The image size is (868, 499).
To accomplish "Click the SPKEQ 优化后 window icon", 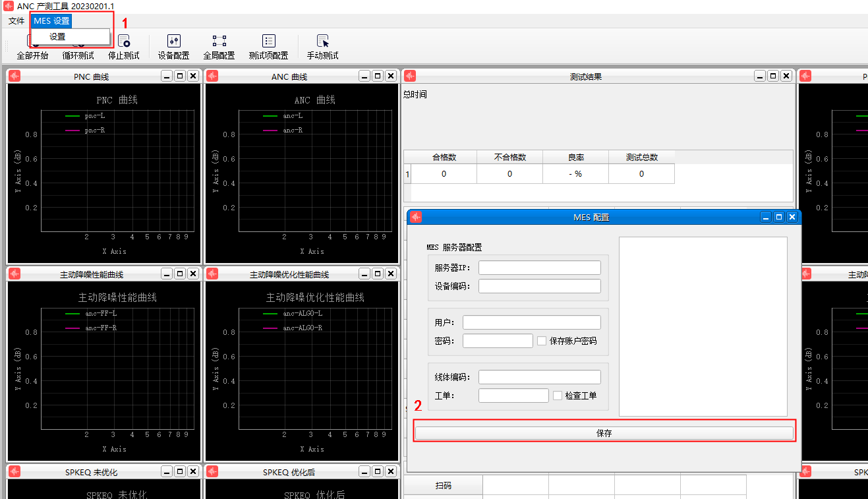I will click(x=212, y=471).
